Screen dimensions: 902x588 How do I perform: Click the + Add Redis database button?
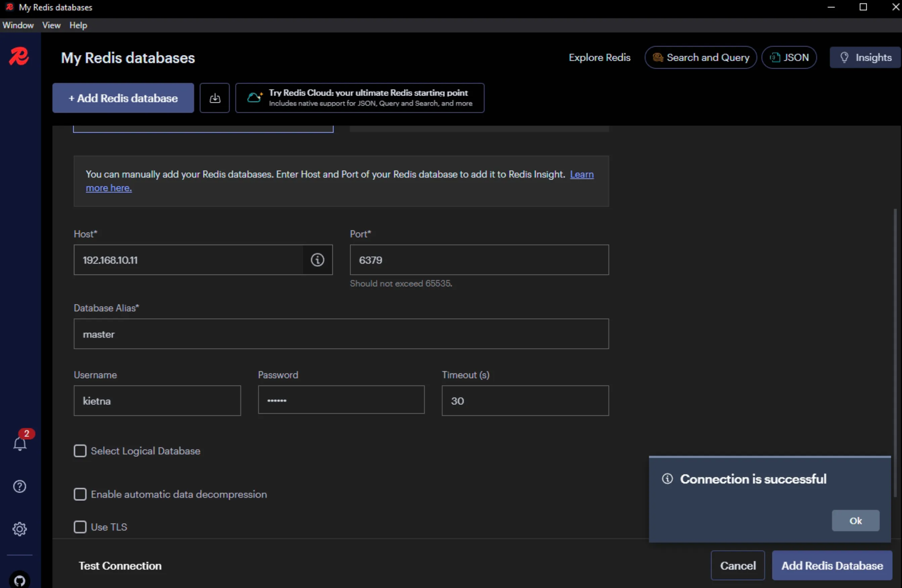[x=123, y=98]
